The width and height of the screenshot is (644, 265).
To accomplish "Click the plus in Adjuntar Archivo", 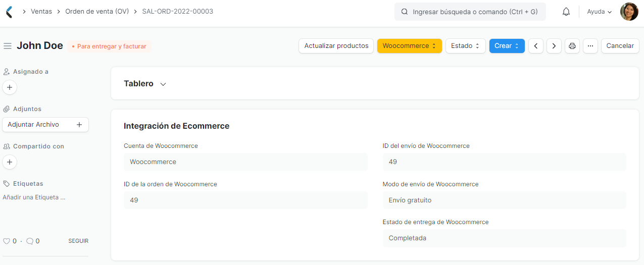I will tap(79, 125).
